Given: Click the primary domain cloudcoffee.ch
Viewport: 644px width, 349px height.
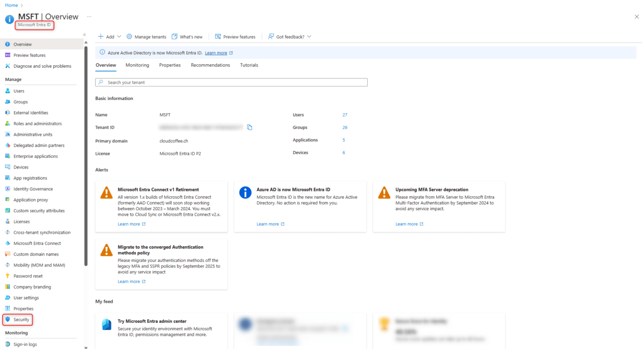Looking at the screenshot, I should (174, 141).
